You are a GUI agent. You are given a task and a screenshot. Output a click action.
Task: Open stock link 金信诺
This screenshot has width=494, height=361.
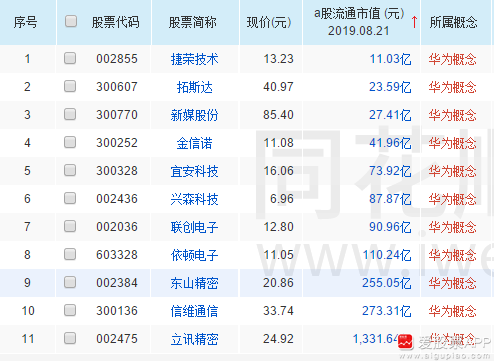point(194,143)
